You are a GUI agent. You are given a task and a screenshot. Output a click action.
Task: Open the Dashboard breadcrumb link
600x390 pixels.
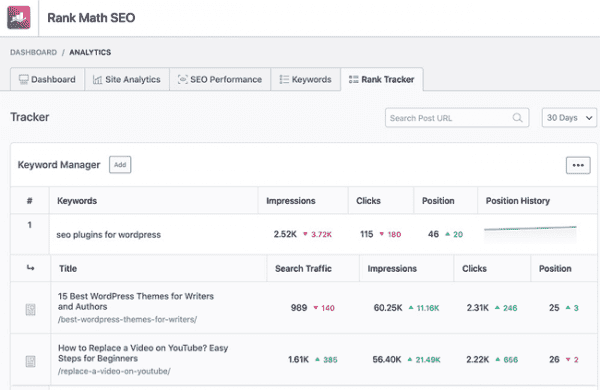tap(33, 52)
